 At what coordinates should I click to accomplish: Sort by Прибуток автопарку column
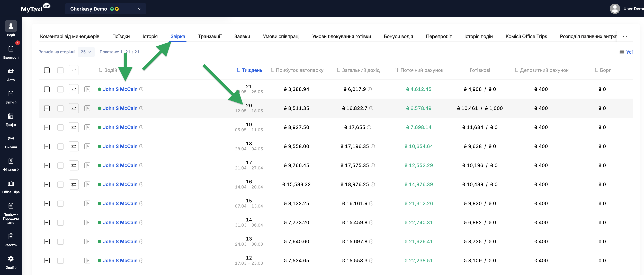pos(297,70)
